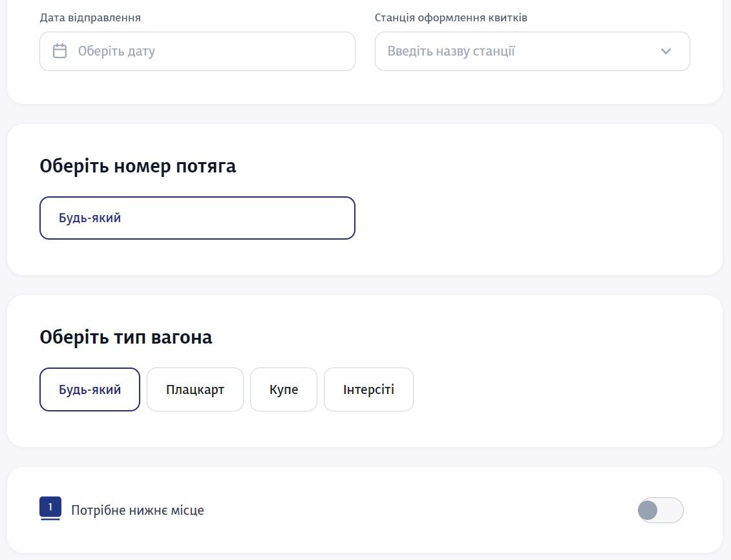Click the numbered badge beside lower berth option
Viewport: 731px width, 560px height.
click(x=50, y=506)
